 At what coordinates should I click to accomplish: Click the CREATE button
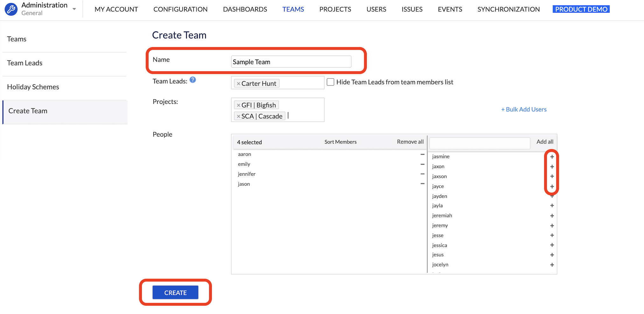[x=175, y=292]
